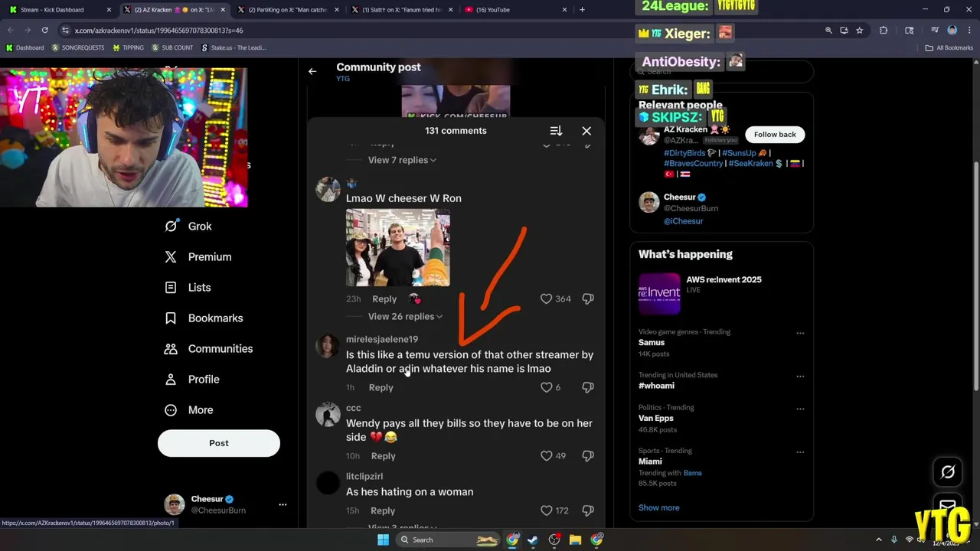Open ccc's profile avatar

328,414
